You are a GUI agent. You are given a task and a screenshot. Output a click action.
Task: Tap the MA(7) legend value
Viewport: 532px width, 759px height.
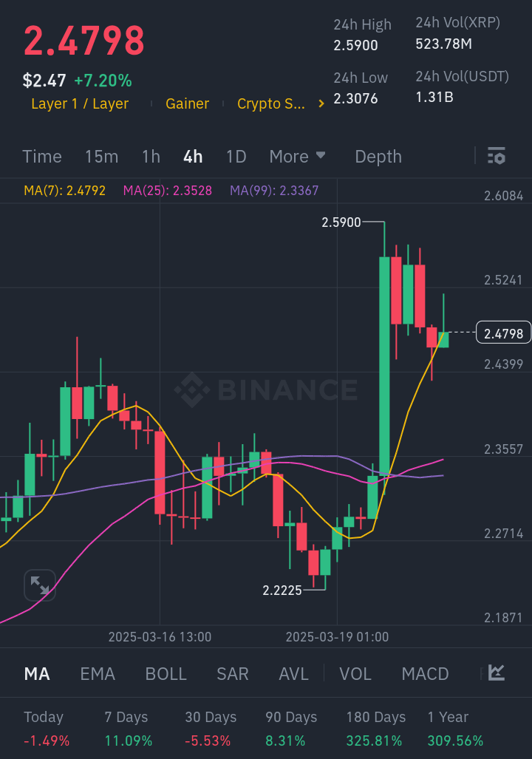(x=65, y=191)
